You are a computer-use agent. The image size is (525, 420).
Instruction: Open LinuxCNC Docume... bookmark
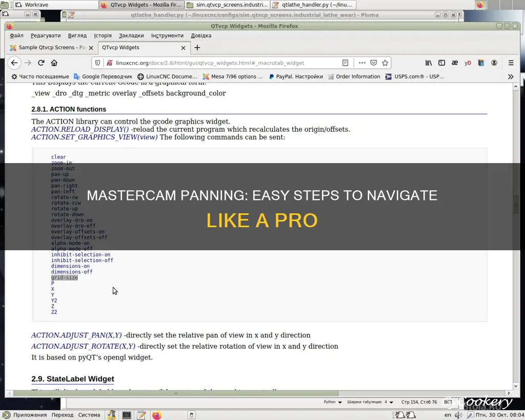pyautogui.click(x=167, y=77)
